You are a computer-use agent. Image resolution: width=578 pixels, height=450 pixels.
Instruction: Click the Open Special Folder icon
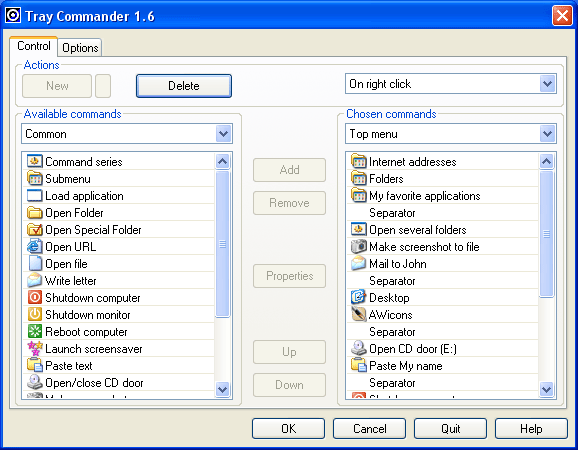pyautogui.click(x=35, y=230)
